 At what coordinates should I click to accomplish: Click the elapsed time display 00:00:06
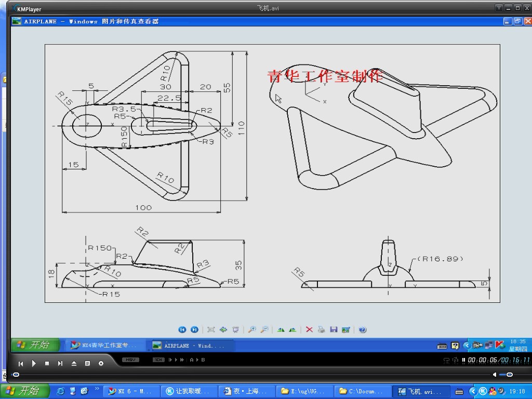tap(483, 360)
